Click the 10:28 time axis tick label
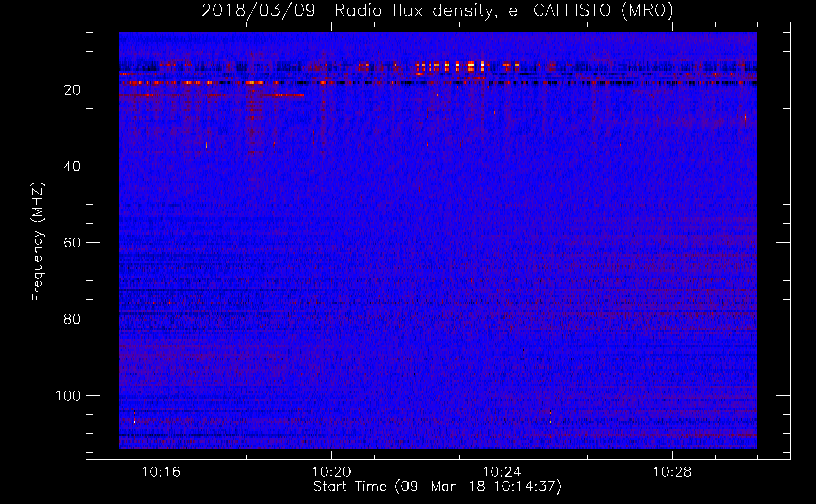Image resolution: width=816 pixels, height=504 pixels. click(x=672, y=472)
